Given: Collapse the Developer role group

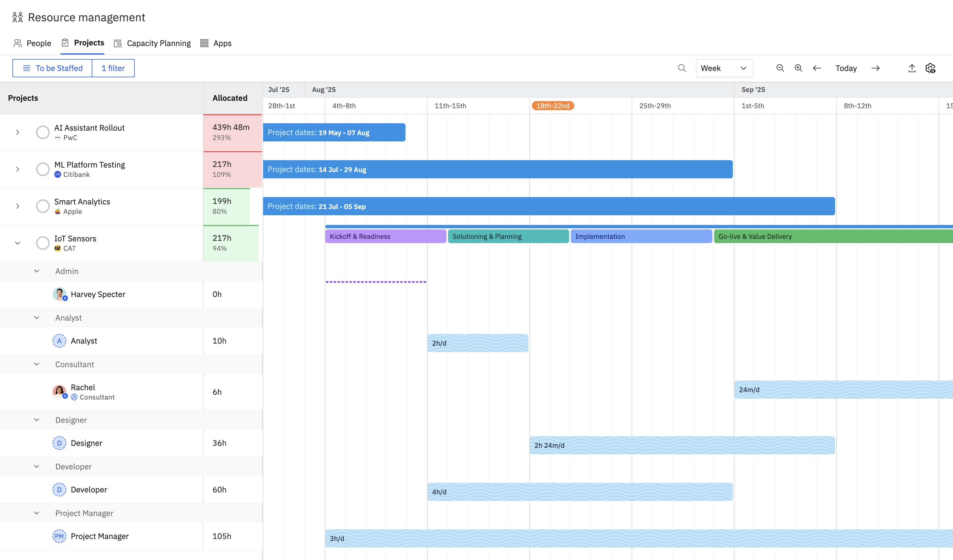Looking at the screenshot, I should pos(37,466).
